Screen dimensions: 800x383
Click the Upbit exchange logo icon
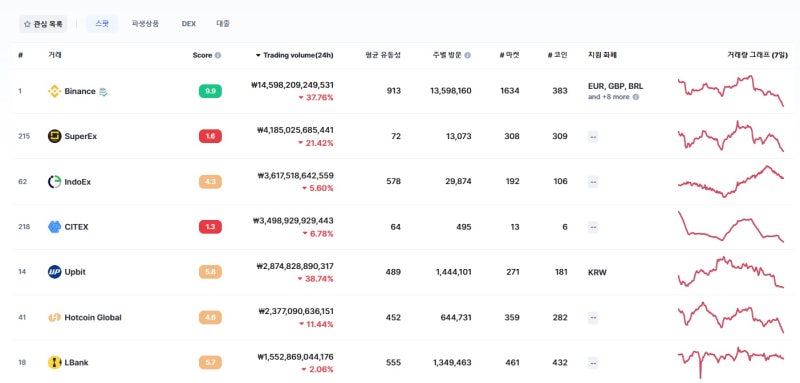55,272
